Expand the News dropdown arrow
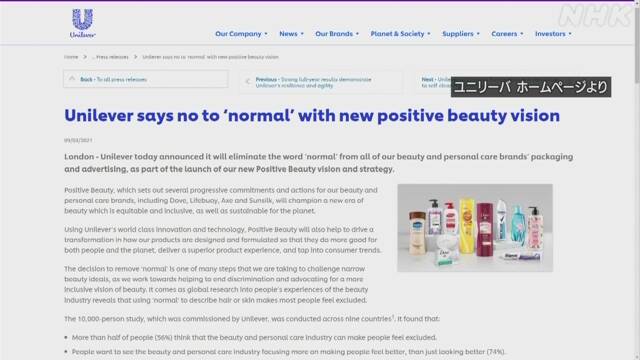The width and height of the screenshot is (640, 360). [302, 34]
